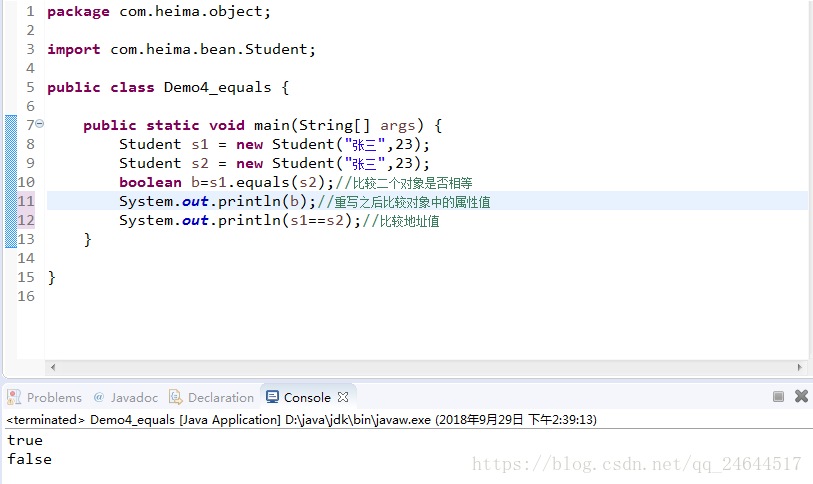Click variable s2 declaration on line 9
Image resolution: width=813 pixels, height=484 pixels.
click(200, 163)
